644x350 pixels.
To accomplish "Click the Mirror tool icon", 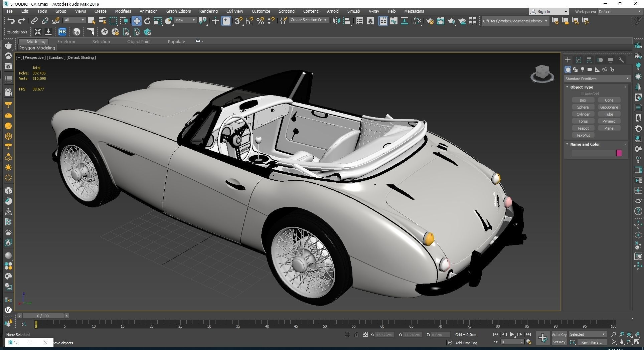I will [x=336, y=21].
